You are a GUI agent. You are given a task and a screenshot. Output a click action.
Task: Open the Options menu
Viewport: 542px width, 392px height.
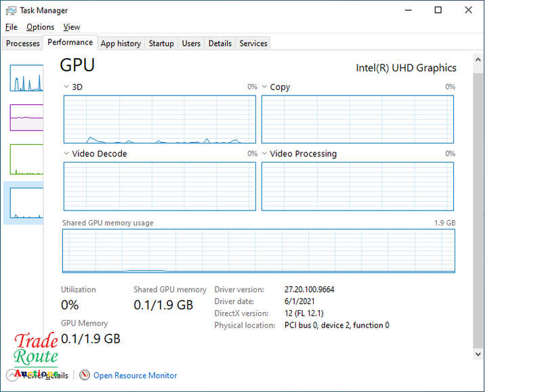[40, 27]
